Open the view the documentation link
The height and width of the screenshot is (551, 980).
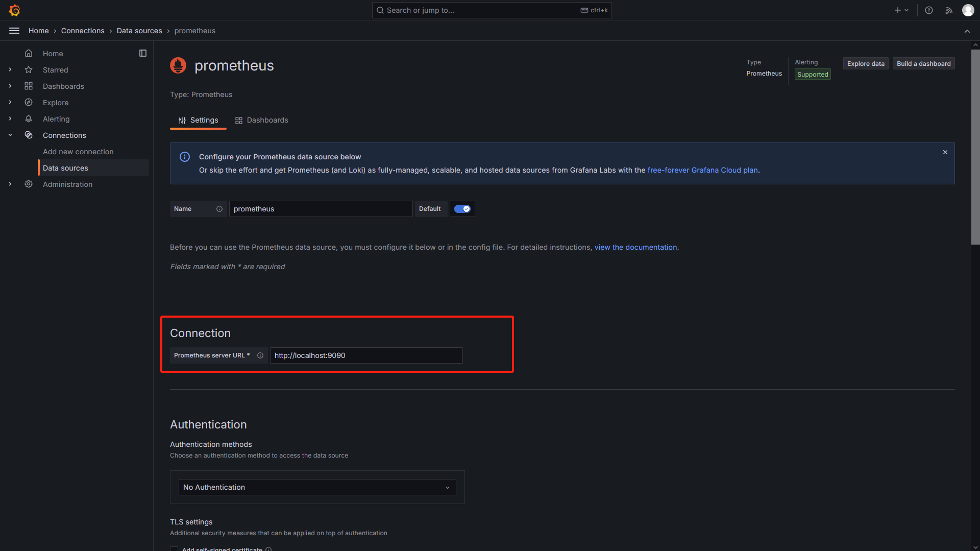(x=635, y=247)
